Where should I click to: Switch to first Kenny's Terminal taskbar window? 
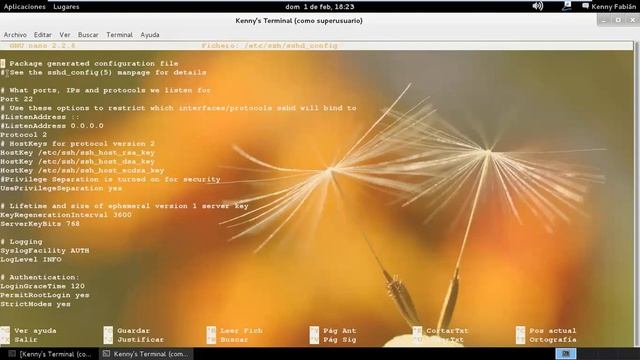point(50,354)
